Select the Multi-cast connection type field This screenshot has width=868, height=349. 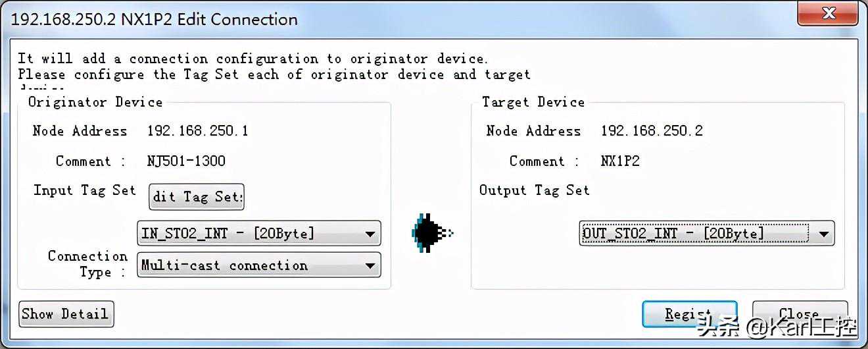pyautogui.click(x=258, y=265)
